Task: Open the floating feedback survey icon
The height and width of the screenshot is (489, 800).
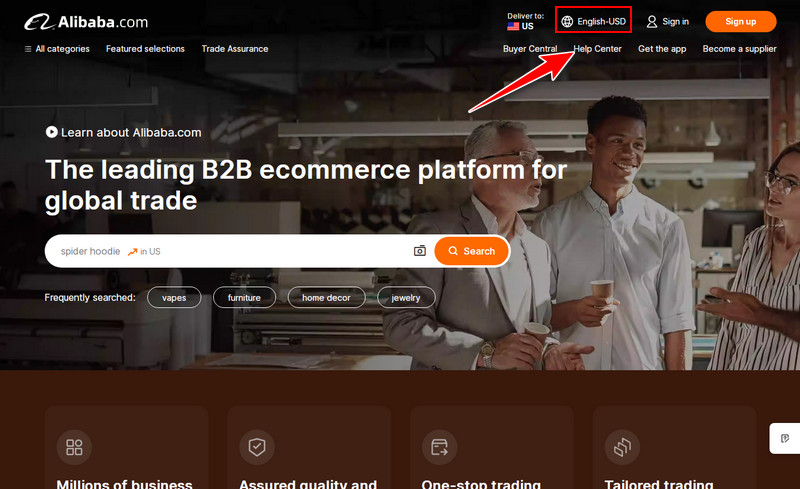Action: pyautogui.click(x=785, y=438)
